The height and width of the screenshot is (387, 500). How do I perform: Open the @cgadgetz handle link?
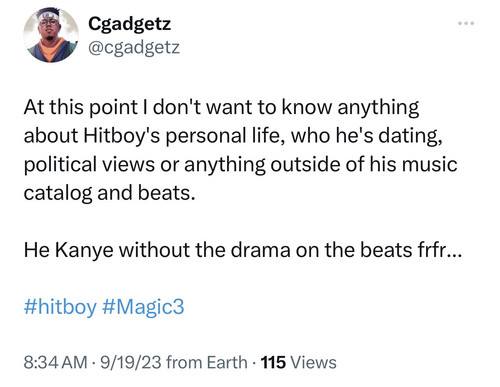coord(134,47)
